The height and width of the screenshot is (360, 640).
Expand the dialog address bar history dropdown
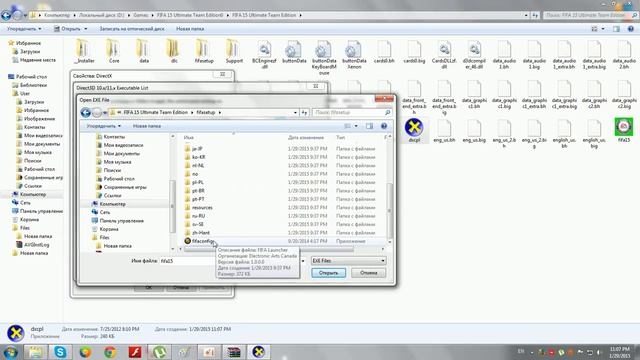pos(295,112)
